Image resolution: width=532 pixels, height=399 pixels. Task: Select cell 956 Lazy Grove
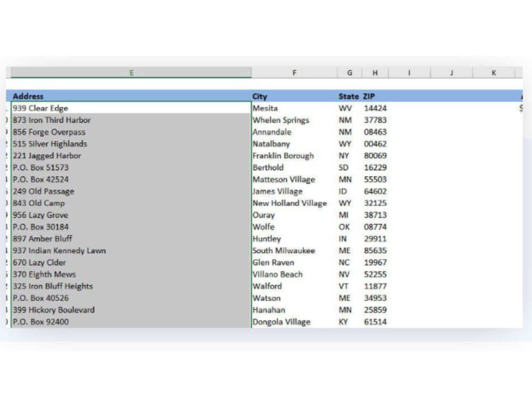[x=131, y=215]
